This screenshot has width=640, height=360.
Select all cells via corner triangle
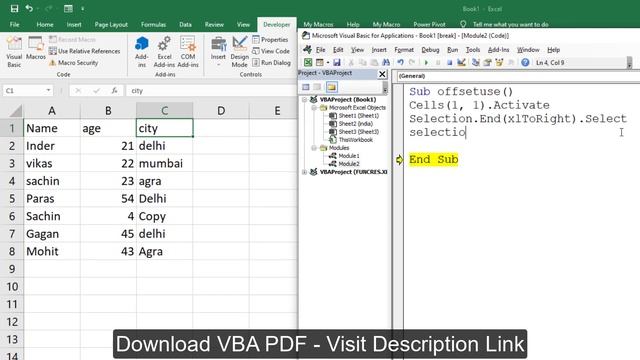click(x=16, y=111)
